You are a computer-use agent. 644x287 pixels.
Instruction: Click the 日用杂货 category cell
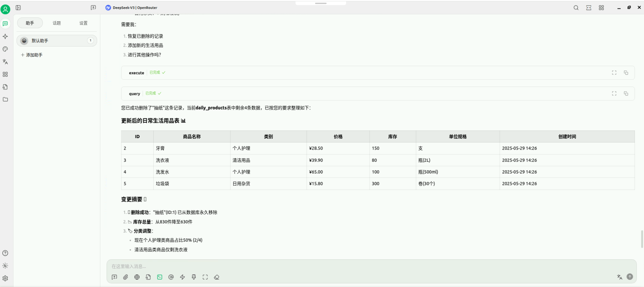[x=269, y=184]
